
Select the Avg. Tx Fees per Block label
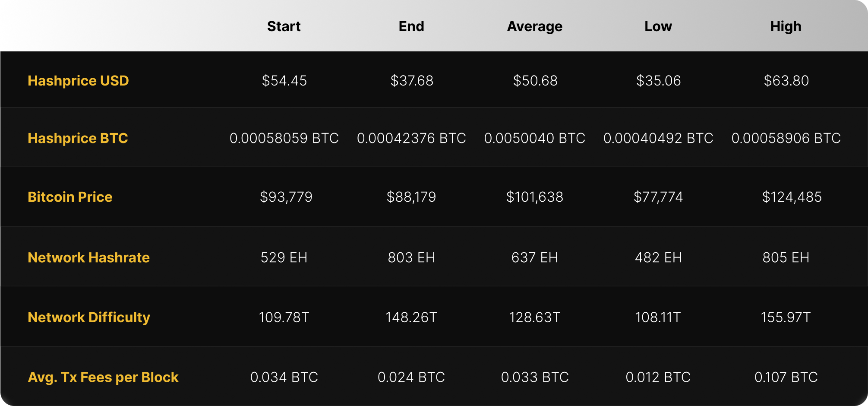(x=103, y=377)
